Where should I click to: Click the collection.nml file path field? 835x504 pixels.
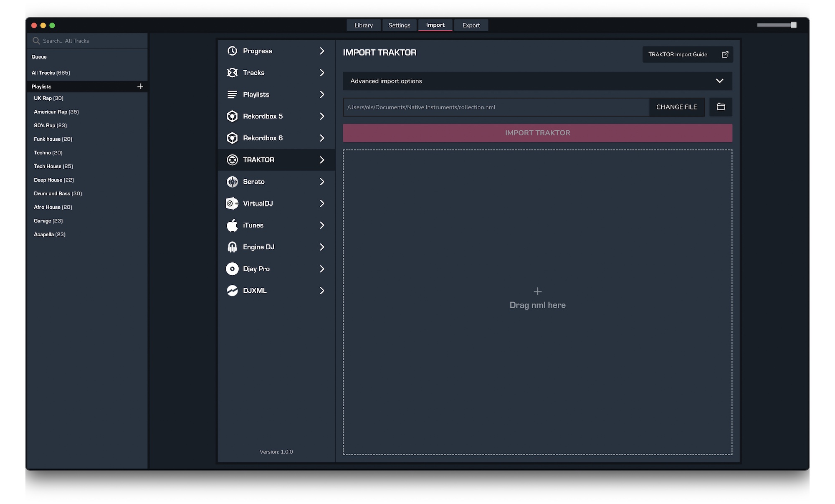click(496, 107)
